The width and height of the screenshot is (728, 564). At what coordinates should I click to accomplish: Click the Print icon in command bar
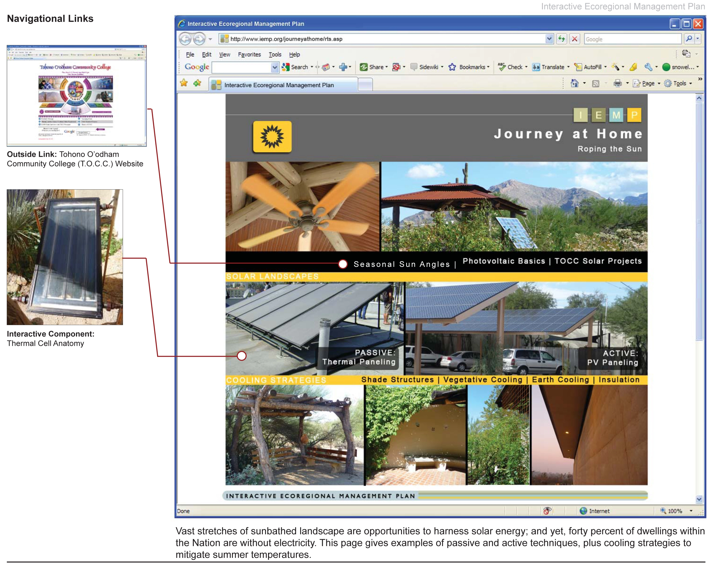[617, 83]
